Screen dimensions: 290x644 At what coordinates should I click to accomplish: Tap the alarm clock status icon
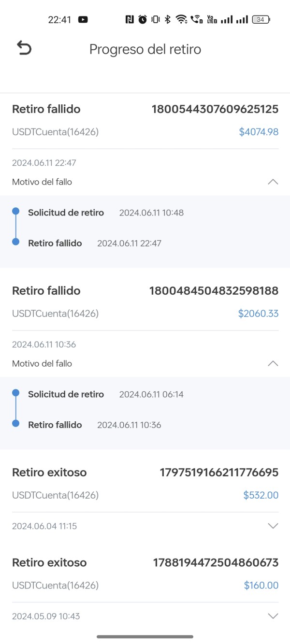pos(143,19)
